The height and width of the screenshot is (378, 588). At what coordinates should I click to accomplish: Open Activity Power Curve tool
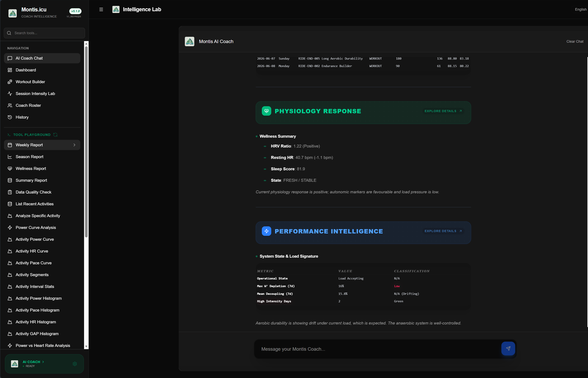42,239
